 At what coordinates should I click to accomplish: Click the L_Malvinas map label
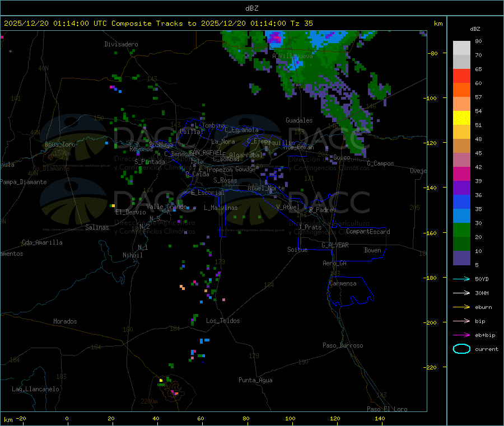click(x=221, y=208)
